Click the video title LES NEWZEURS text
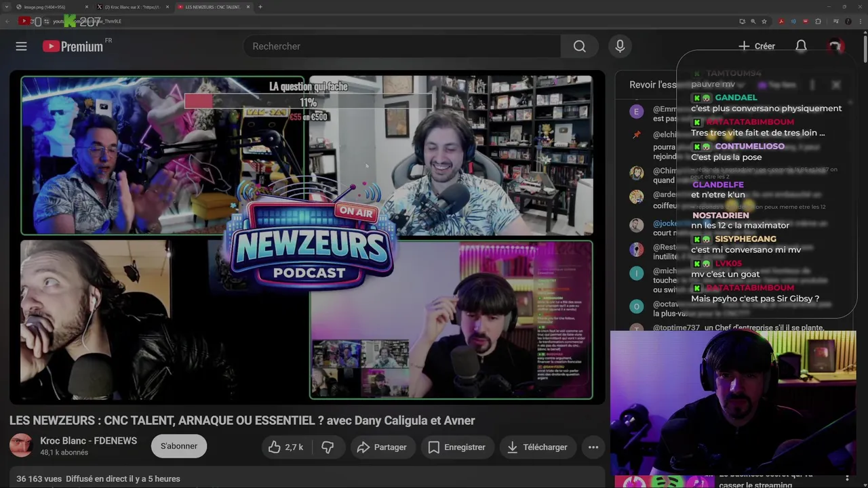The height and width of the screenshot is (488, 868). pyautogui.click(x=242, y=420)
